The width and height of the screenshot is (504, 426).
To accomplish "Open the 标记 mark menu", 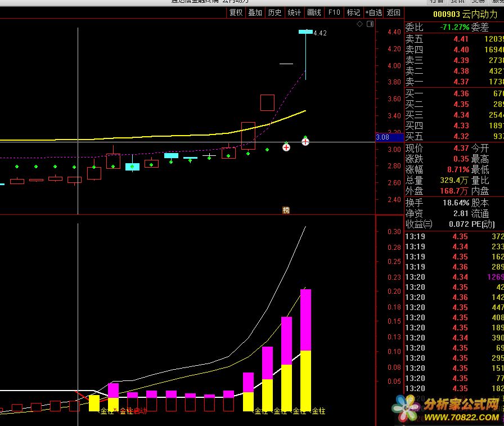I will [353, 12].
